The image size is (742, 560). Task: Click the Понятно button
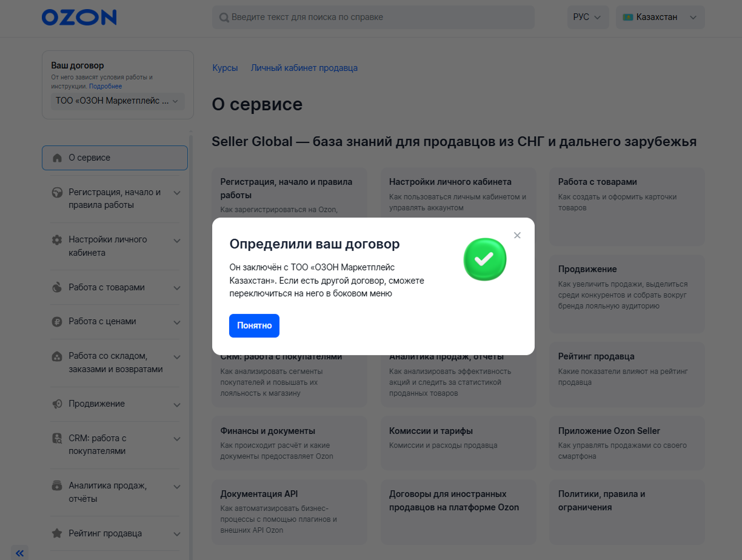point(254,325)
